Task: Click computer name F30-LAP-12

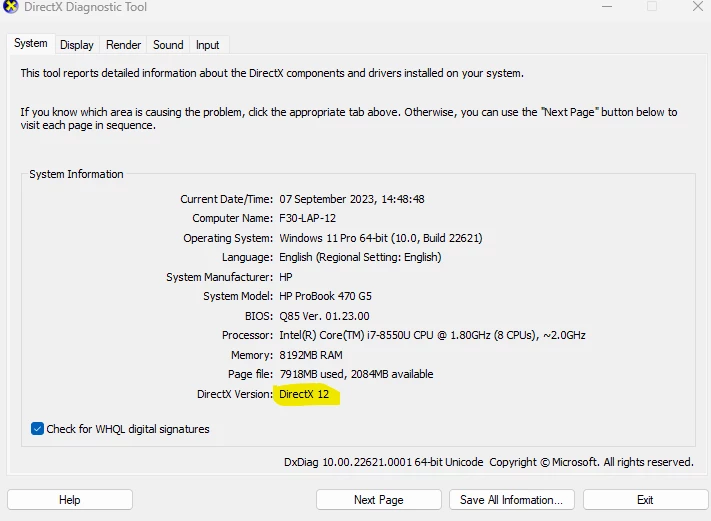Action: [x=307, y=218]
